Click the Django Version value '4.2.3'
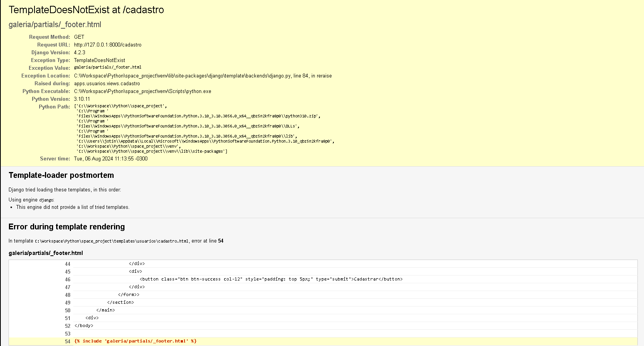Viewport: 644px width, 346px height. point(79,52)
